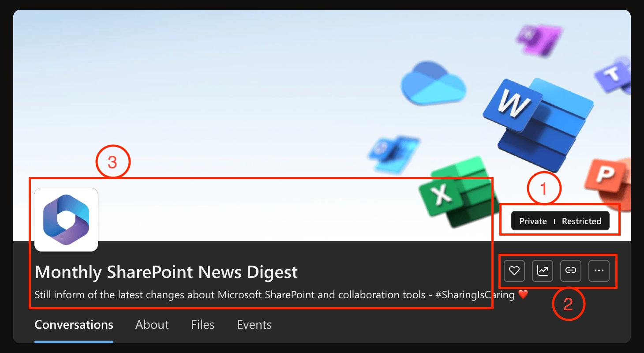Click the #SharingIsCaring hashtag in description
The height and width of the screenshot is (353, 644).
pyautogui.click(x=475, y=295)
